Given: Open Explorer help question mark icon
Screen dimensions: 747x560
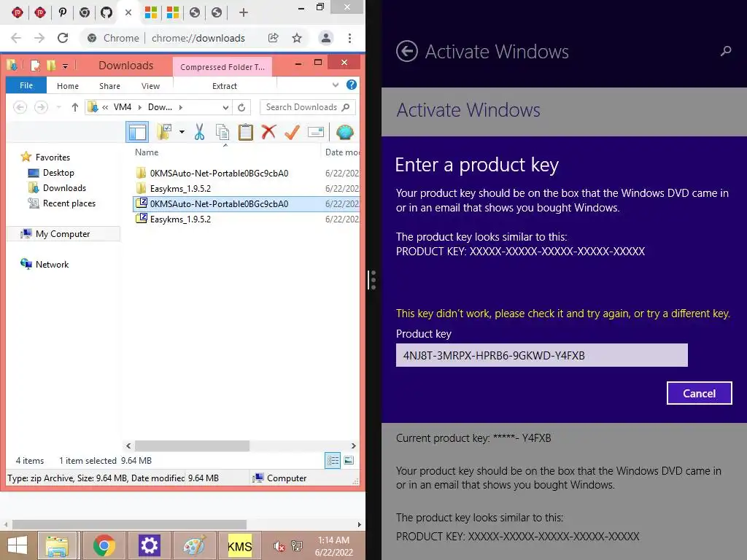Looking at the screenshot, I should [352, 85].
